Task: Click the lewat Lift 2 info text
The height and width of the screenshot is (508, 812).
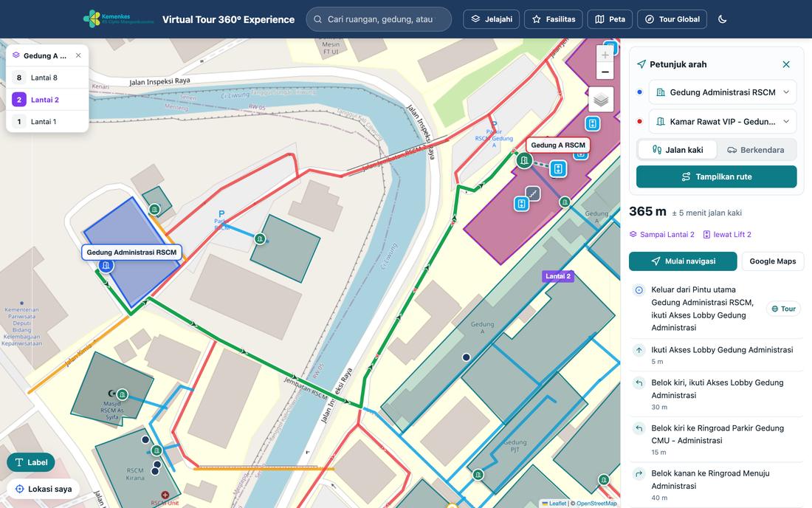Action: pos(727,235)
